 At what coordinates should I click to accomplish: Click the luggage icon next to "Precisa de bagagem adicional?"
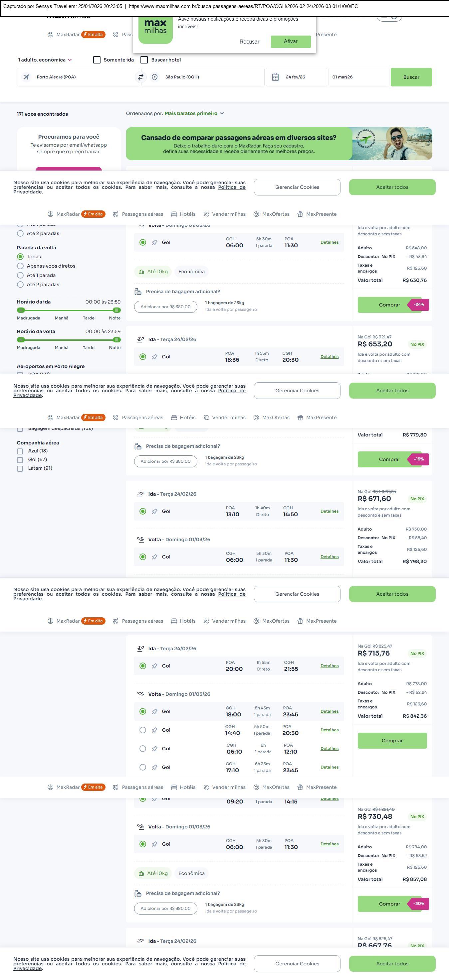pos(138,292)
